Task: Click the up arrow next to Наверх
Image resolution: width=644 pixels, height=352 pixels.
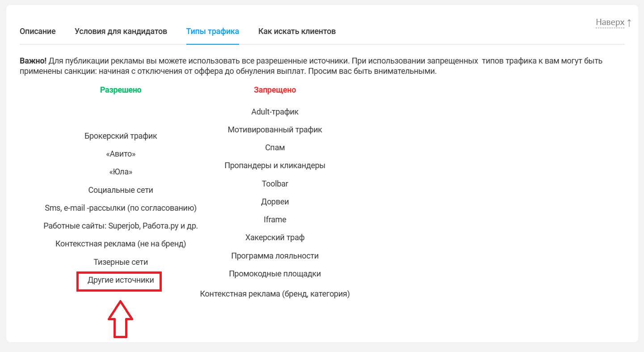Action: pos(629,22)
